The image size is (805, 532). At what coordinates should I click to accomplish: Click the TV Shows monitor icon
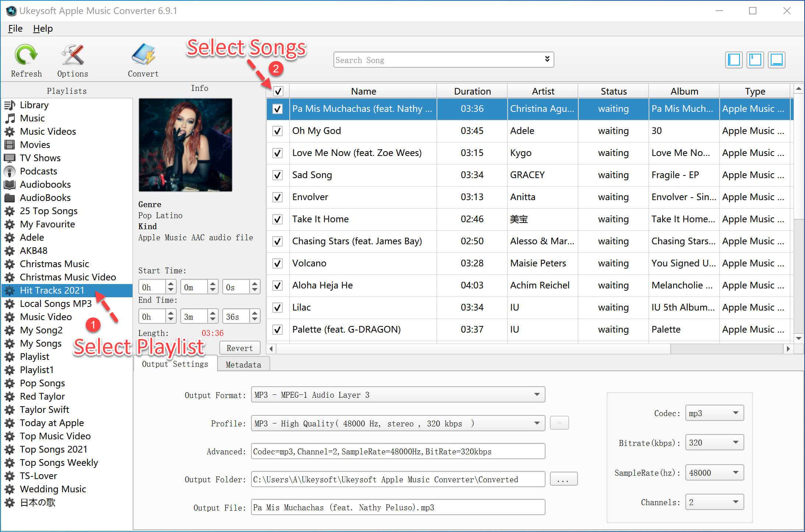coord(10,158)
